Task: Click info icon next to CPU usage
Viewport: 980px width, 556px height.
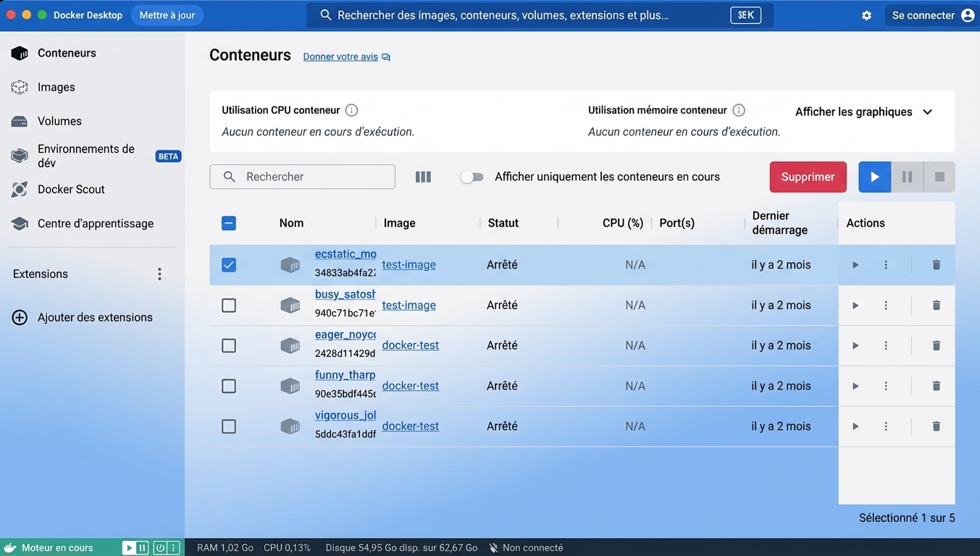Action: click(351, 110)
